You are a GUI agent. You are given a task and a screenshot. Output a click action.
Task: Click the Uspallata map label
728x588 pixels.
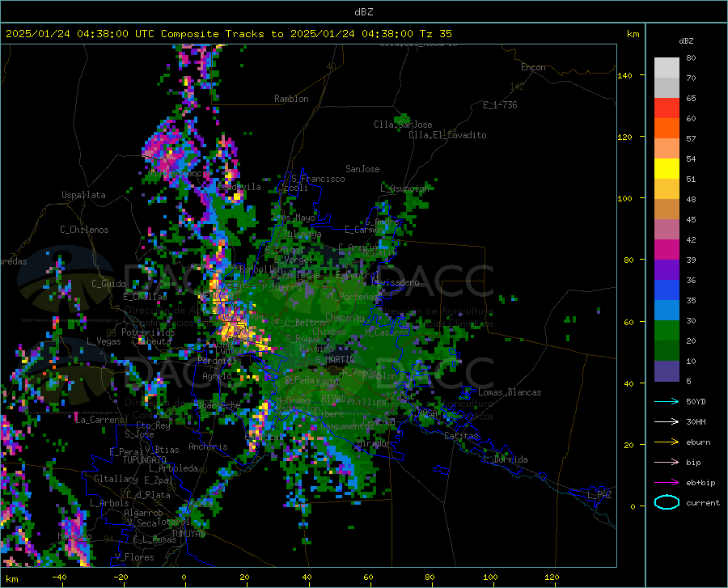pos(83,195)
